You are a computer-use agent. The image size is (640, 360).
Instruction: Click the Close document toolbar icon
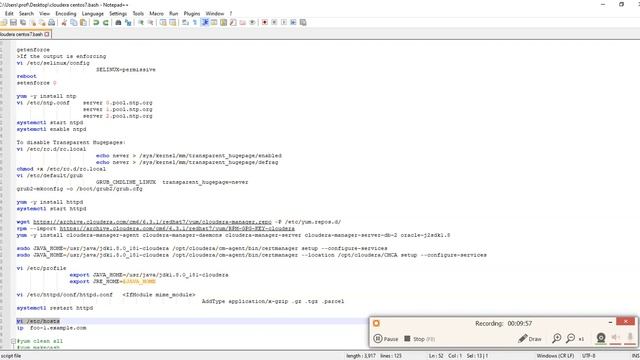click(x=33, y=22)
